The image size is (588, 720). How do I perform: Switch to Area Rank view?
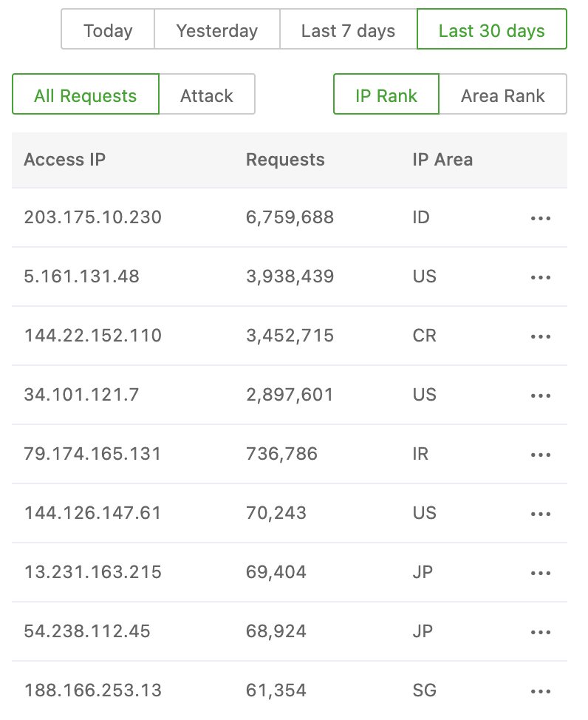[x=503, y=95]
